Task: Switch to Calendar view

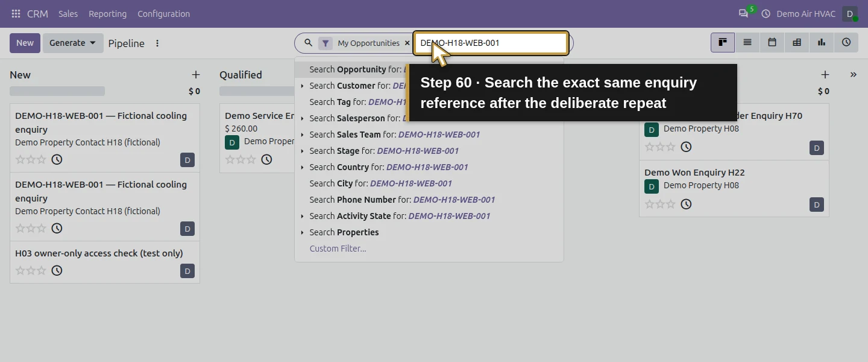Action: click(772, 42)
